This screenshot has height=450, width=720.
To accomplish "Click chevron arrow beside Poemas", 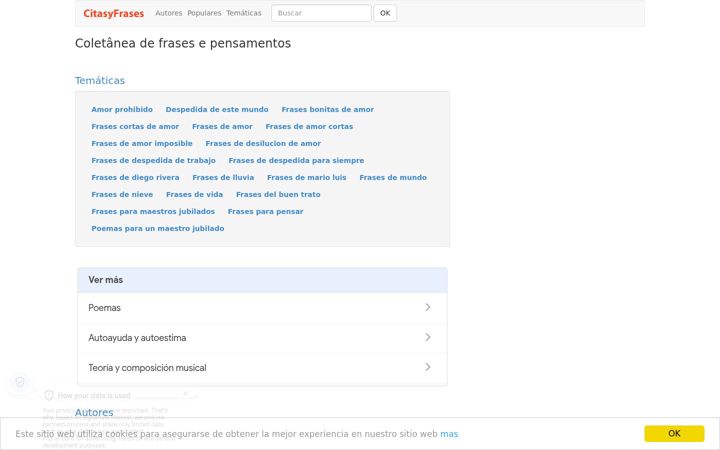I will pyautogui.click(x=428, y=307).
